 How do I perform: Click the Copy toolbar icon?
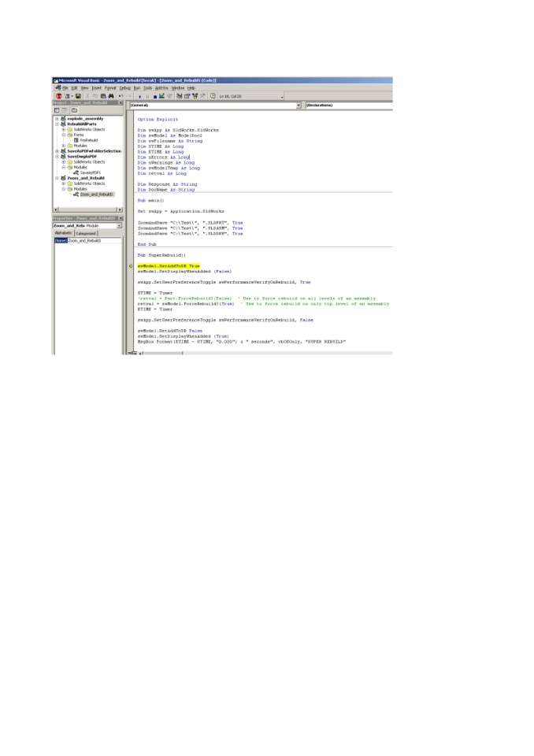pos(95,96)
